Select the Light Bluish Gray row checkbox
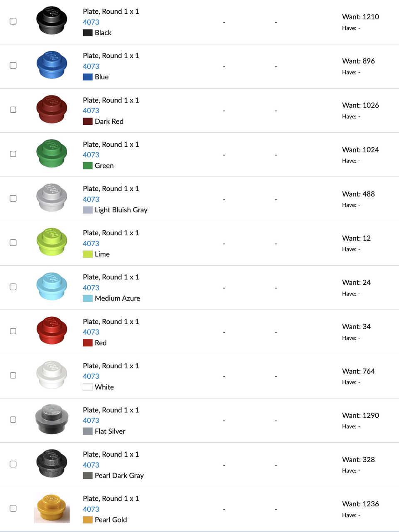The height and width of the screenshot is (532, 399). pyautogui.click(x=13, y=199)
